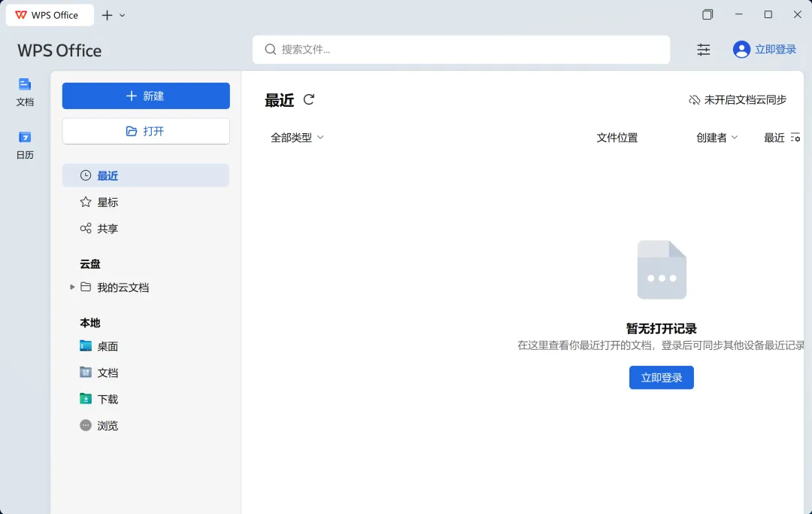The height and width of the screenshot is (514, 812).
Task: Click the clock icon beside 最近
Action: point(86,175)
